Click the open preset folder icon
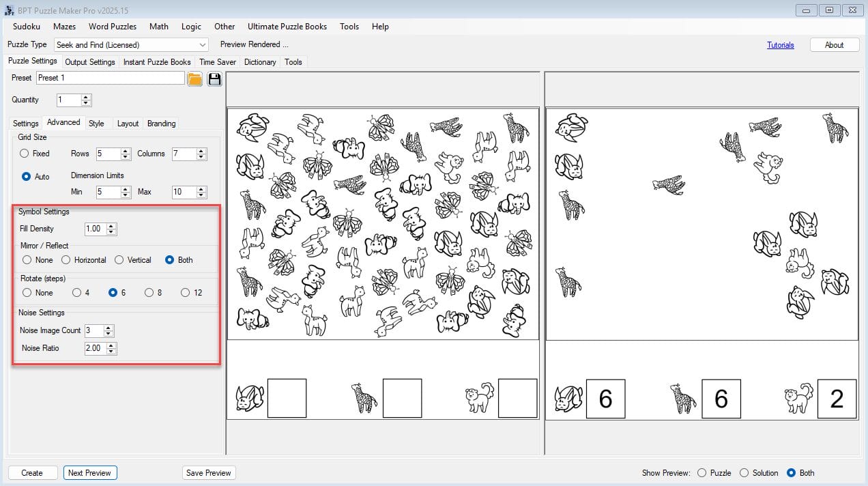Screen dimensions: 868x486 click(x=195, y=78)
